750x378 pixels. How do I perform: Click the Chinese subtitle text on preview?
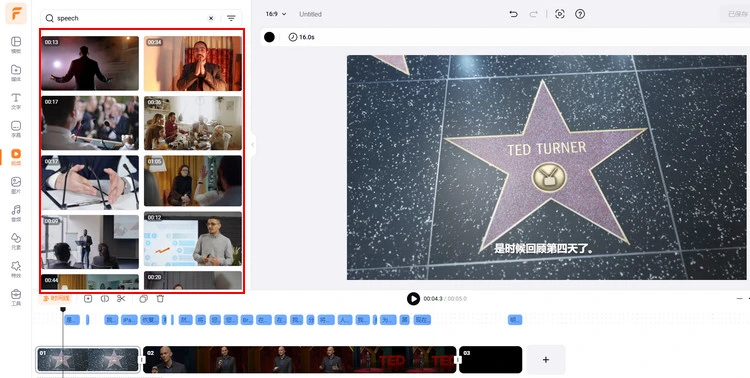tap(544, 248)
